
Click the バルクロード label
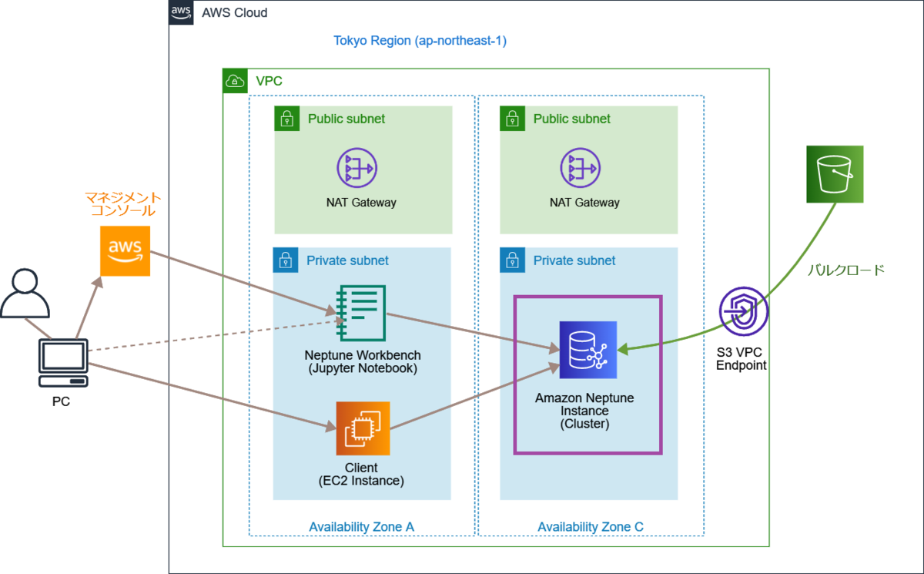[845, 270]
